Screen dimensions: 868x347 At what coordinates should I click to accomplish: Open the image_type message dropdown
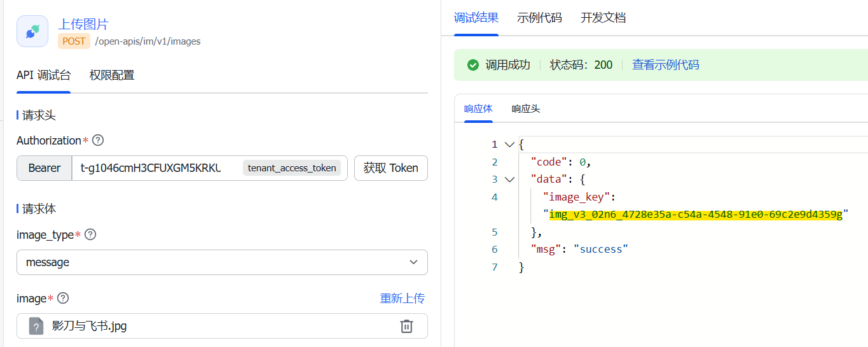(x=222, y=262)
